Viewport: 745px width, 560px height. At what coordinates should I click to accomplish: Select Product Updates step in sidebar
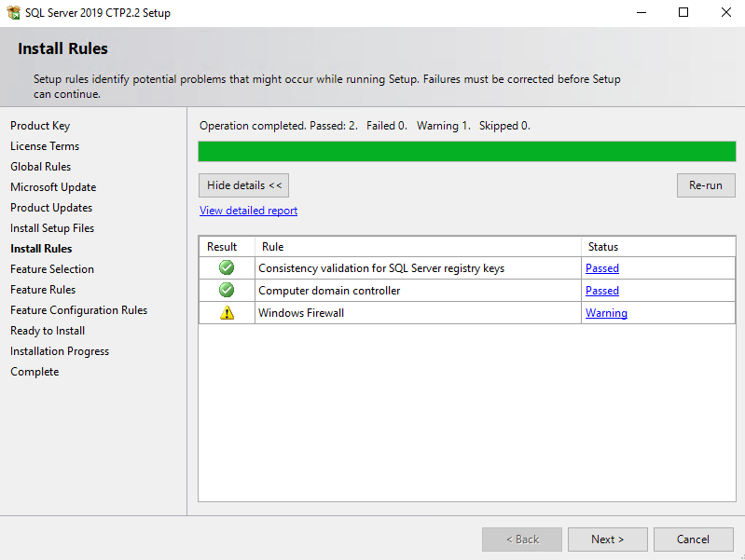tap(51, 208)
